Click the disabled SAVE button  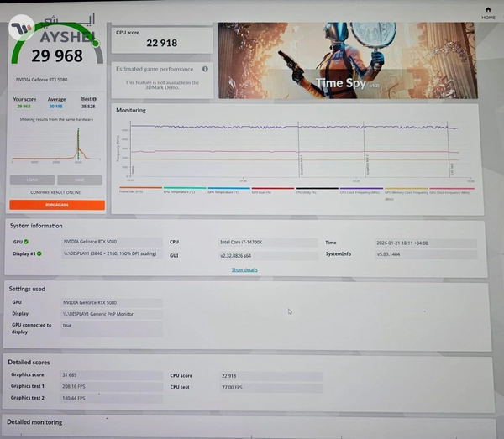coord(80,180)
